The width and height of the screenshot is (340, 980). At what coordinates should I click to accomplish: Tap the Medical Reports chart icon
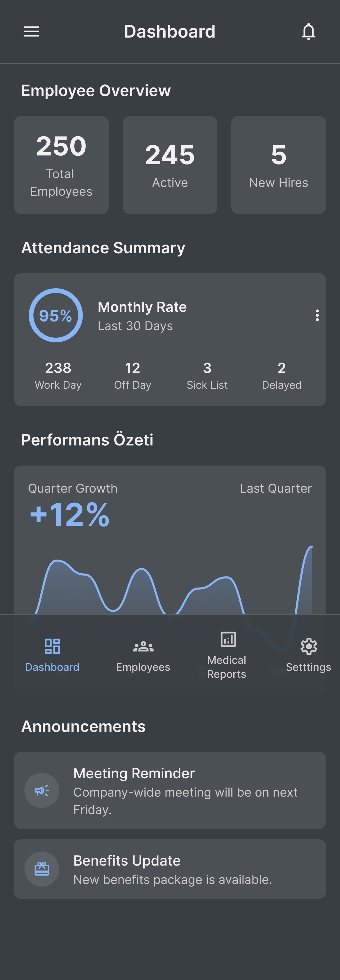(x=228, y=639)
